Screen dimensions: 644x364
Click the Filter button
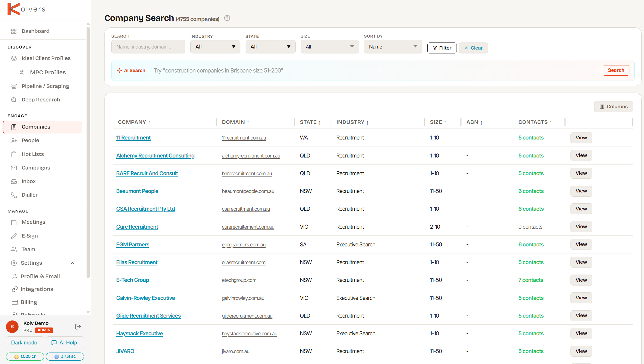(442, 48)
